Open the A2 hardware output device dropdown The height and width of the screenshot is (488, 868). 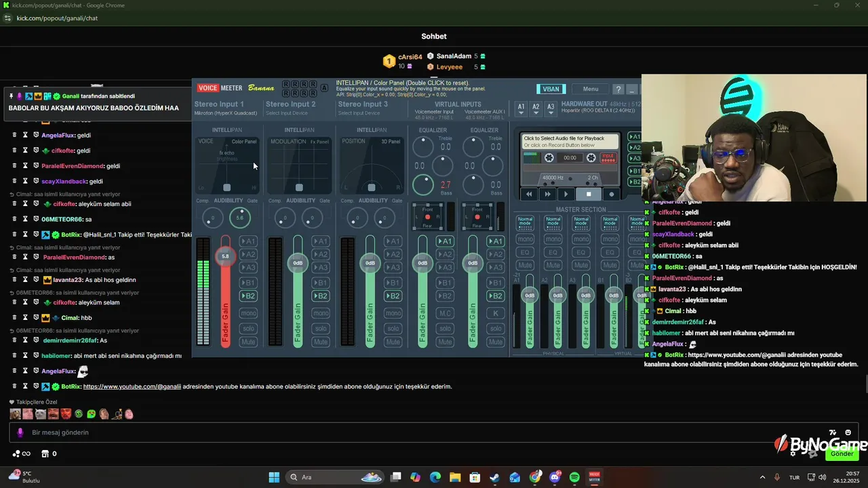536,108
